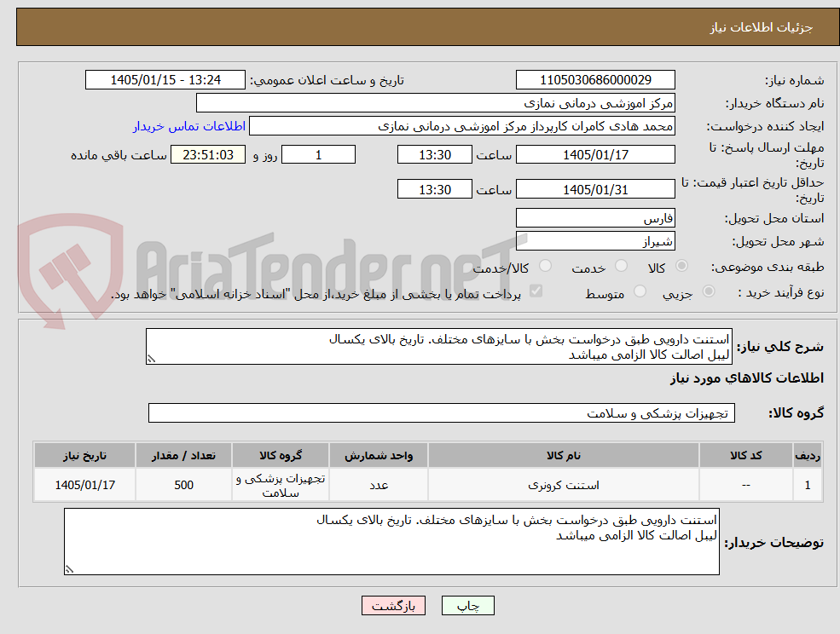Toggle the treasury documents payment checkbox
The width and height of the screenshot is (840, 634).
(x=536, y=291)
